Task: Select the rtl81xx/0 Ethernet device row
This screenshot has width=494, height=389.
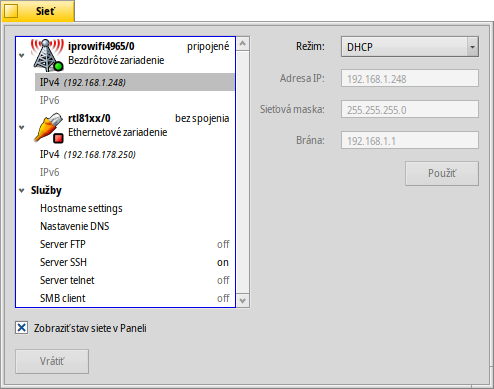Action: tap(125, 127)
